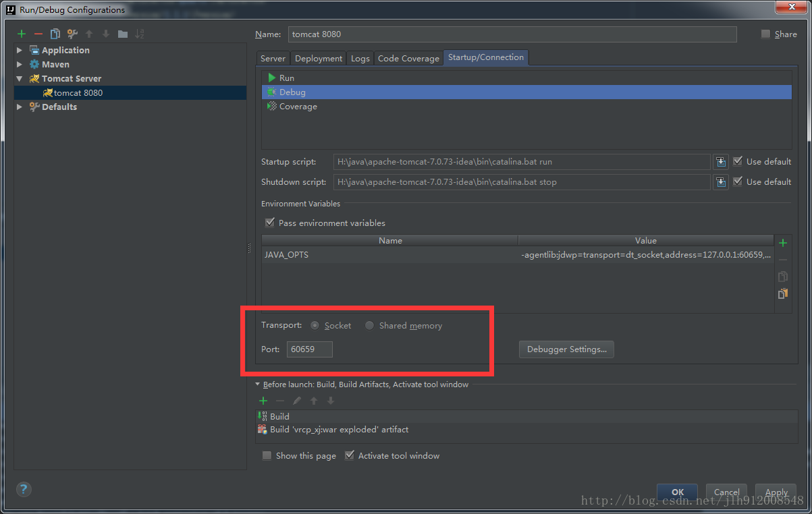The width and height of the screenshot is (812, 514).
Task: Enable Show this page checkbox
Action: click(x=267, y=456)
